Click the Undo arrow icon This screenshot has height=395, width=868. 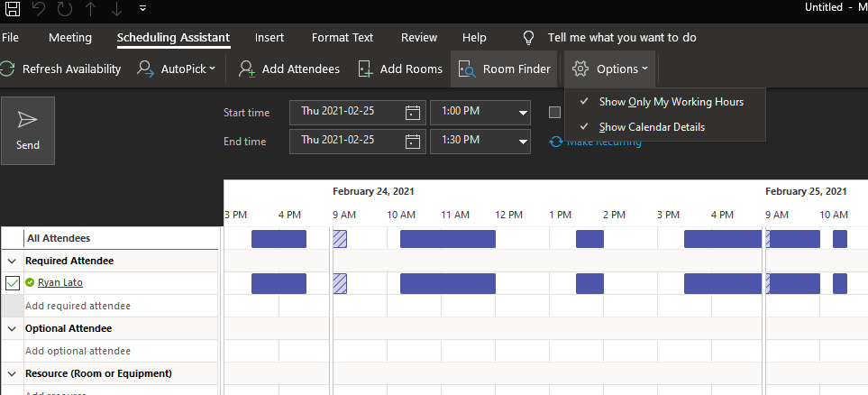pos(39,8)
